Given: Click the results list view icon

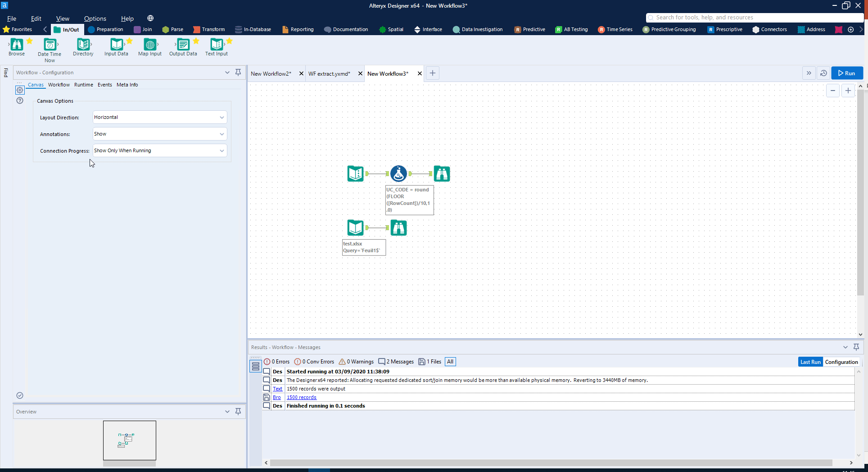Looking at the screenshot, I should pyautogui.click(x=255, y=366).
